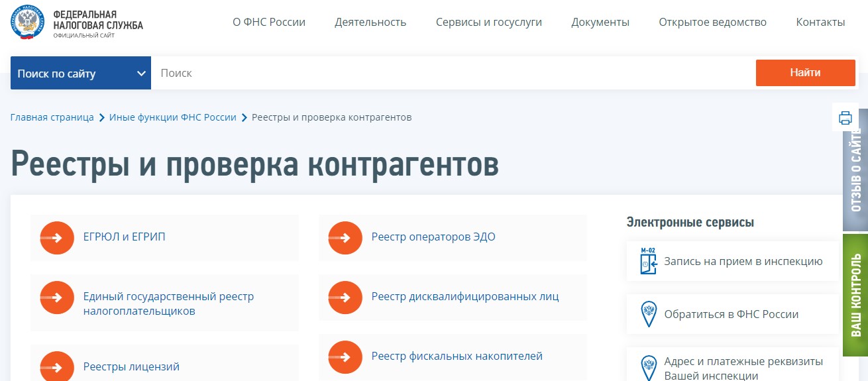Open the Деятельность menu

point(370,22)
